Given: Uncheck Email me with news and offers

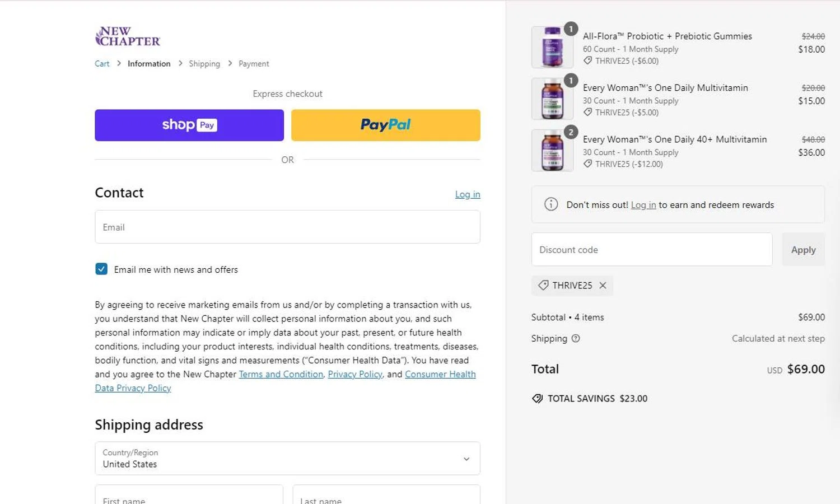Looking at the screenshot, I should 101,269.
